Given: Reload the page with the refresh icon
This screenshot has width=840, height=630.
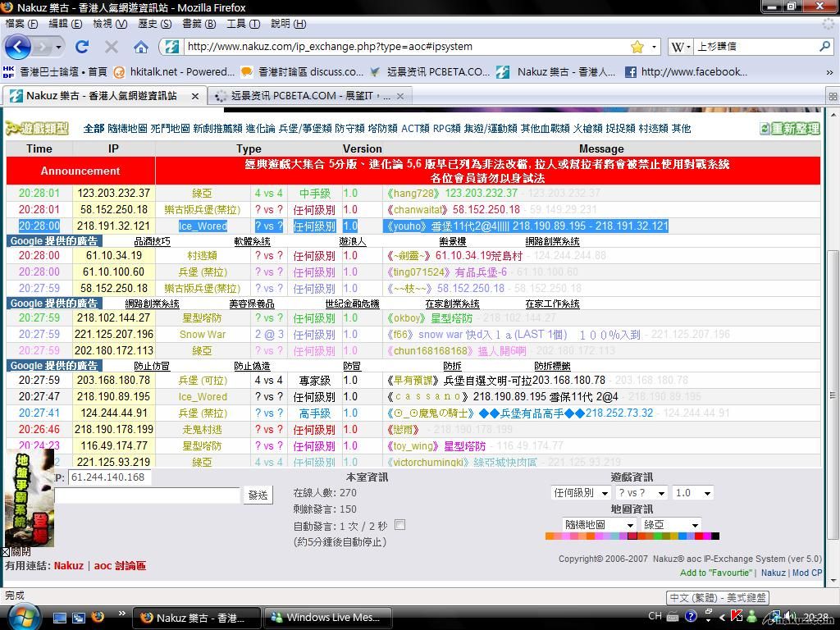Looking at the screenshot, I should click(x=82, y=47).
